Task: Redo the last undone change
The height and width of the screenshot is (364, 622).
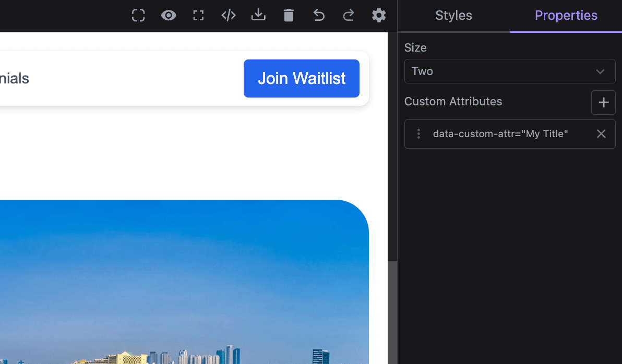Action: [349, 16]
